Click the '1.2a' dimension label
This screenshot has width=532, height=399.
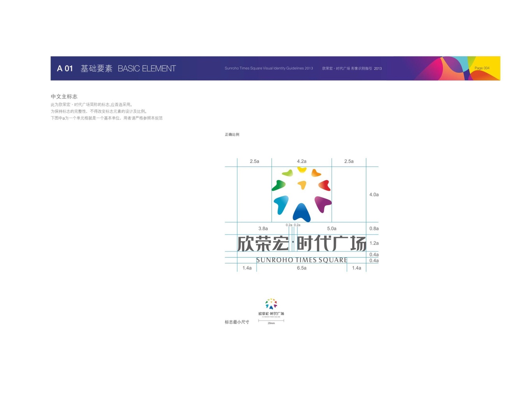(374, 243)
